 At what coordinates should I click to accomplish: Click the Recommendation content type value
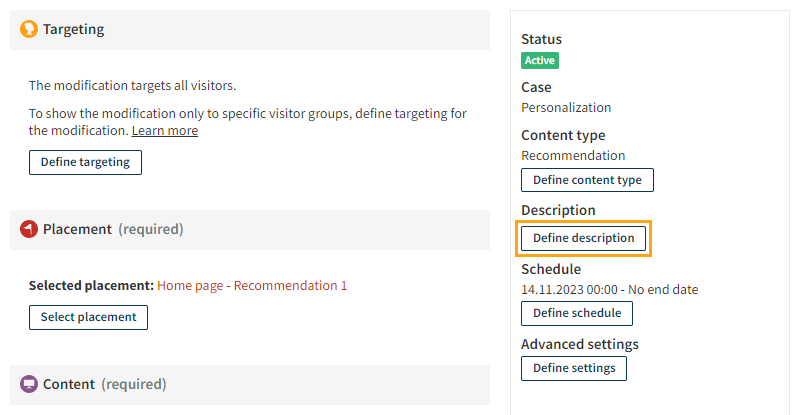pyautogui.click(x=573, y=155)
